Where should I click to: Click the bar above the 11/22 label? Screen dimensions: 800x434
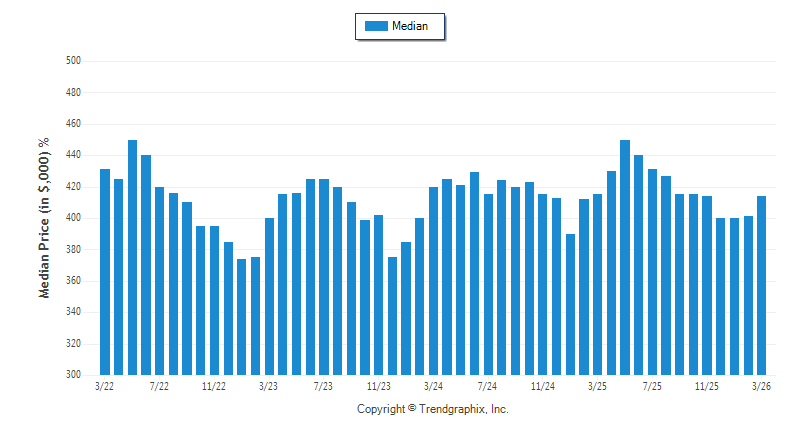pos(214,300)
